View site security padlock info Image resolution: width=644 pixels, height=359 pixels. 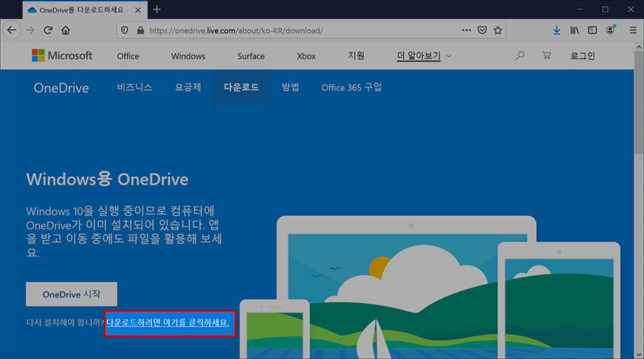point(141,31)
